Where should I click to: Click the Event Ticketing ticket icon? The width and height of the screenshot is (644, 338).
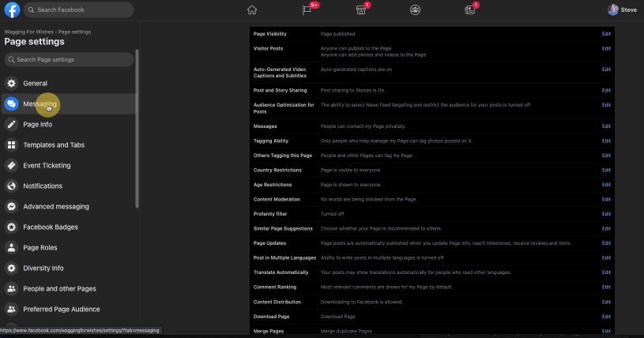[x=12, y=166]
